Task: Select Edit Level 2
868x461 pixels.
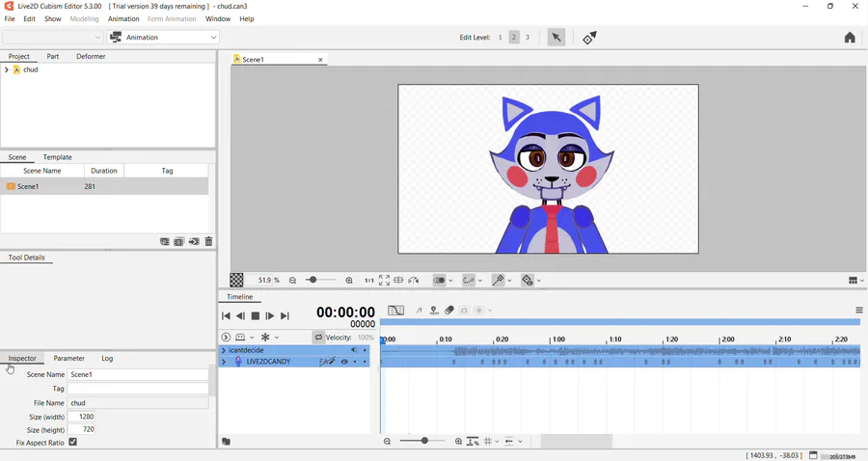Action: [514, 37]
